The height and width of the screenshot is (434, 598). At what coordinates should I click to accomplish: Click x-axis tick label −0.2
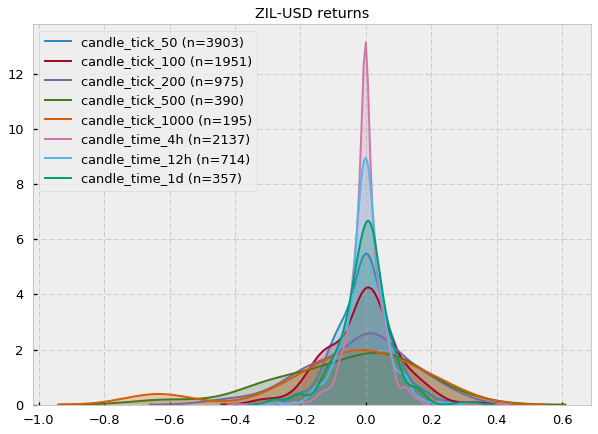300,420
